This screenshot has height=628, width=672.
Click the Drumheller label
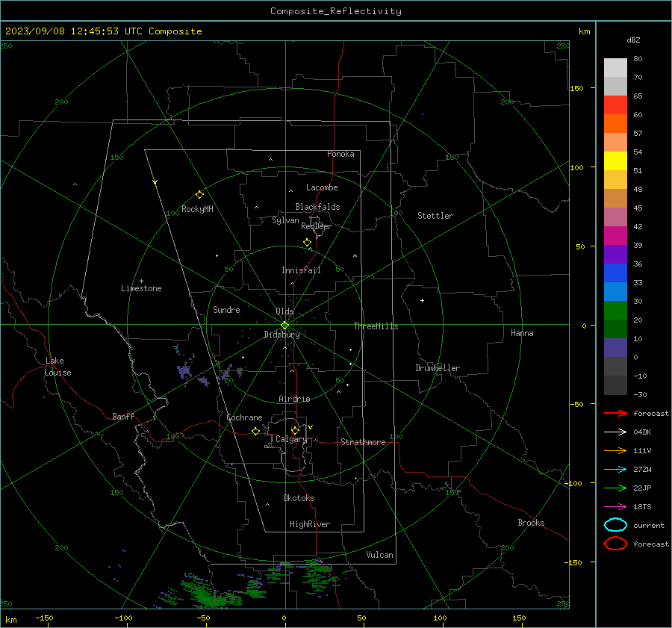(437, 368)
